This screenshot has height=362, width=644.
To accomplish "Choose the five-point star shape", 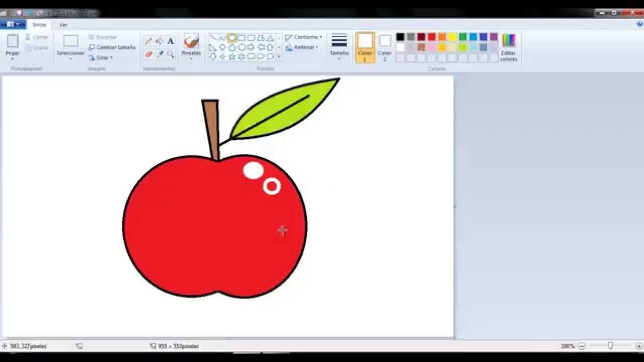I will pos(232,57).
